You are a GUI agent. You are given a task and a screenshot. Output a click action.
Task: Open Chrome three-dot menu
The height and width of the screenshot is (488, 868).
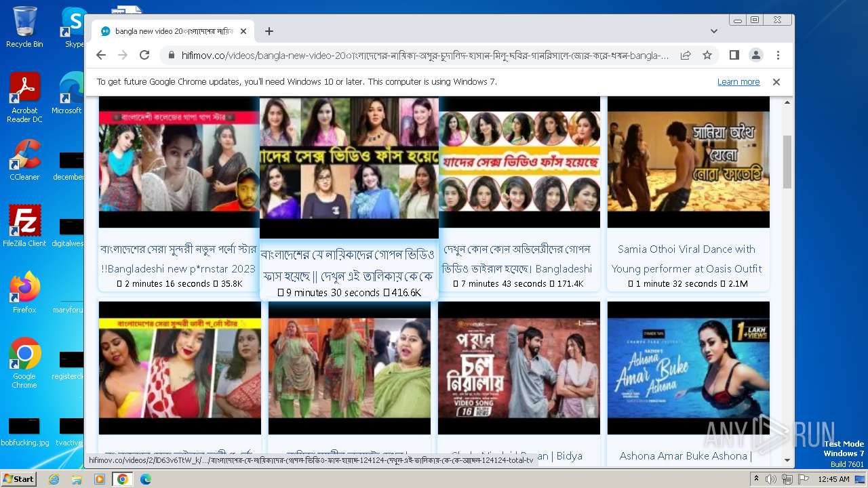pyautogui.click(x=778, y=55)
